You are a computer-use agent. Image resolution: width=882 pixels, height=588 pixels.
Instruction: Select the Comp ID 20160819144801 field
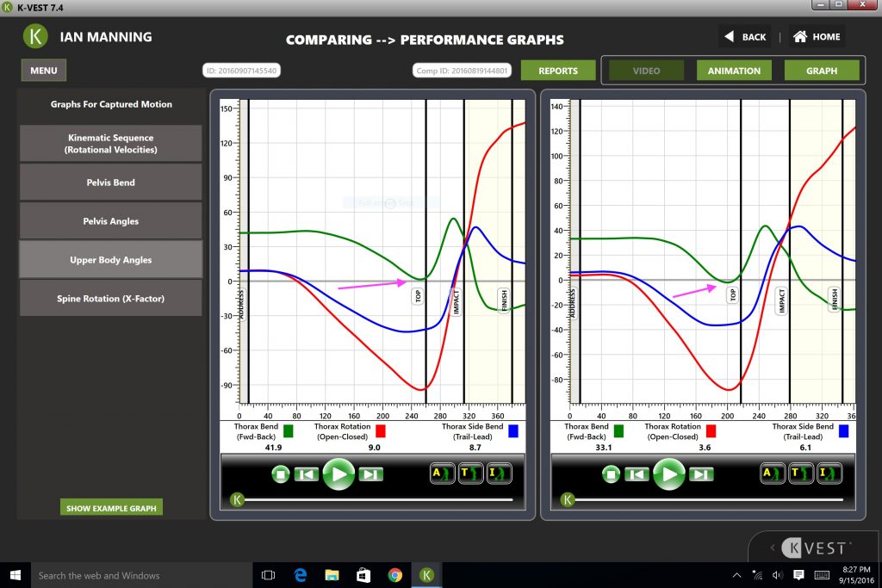tap(462, 71)
